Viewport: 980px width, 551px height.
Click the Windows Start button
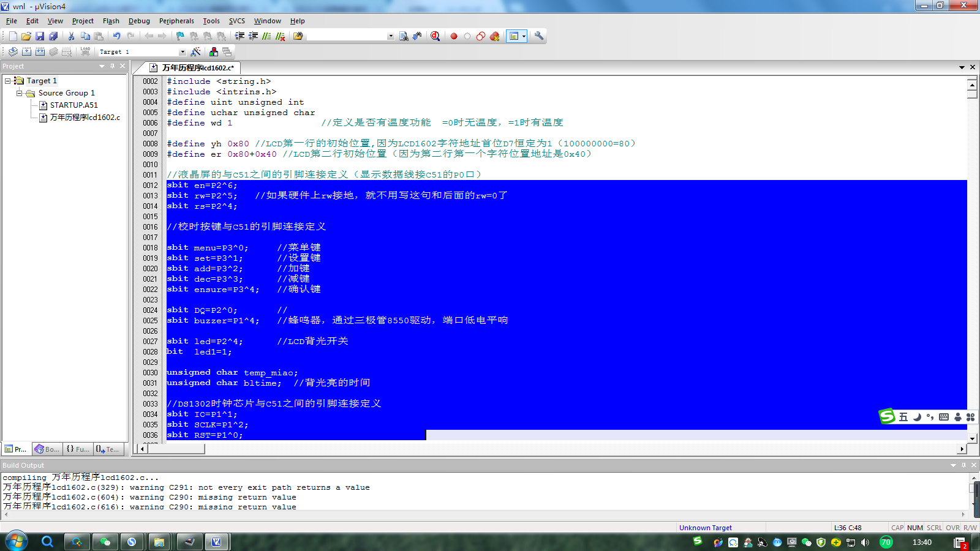tap(16, 541)
